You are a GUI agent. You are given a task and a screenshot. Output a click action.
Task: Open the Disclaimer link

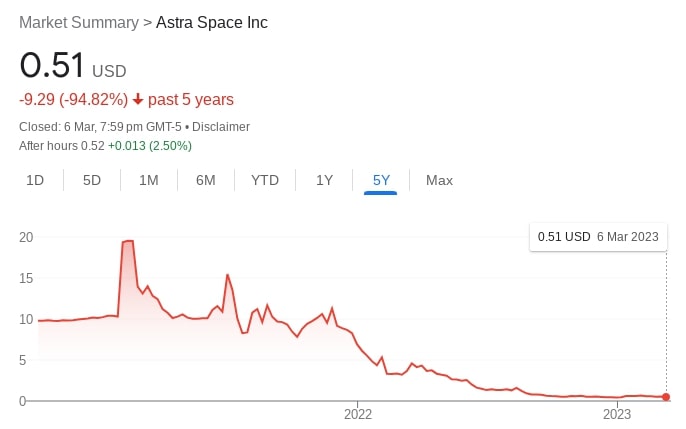tap(220, 127)
